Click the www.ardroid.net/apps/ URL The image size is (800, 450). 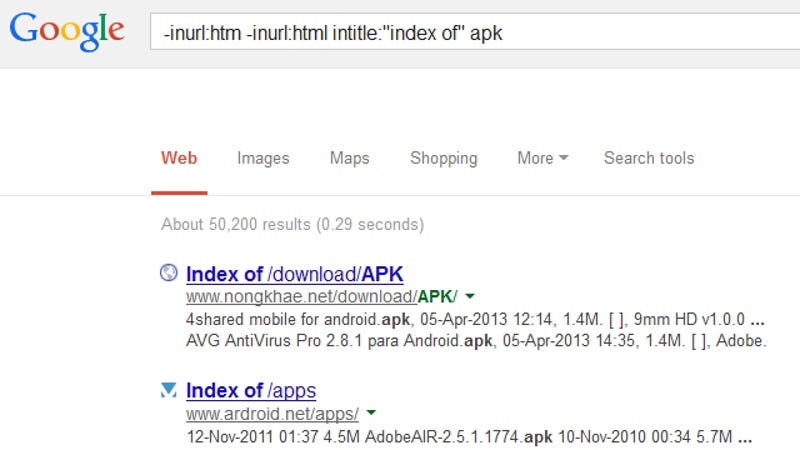click(x=272, y=413)
